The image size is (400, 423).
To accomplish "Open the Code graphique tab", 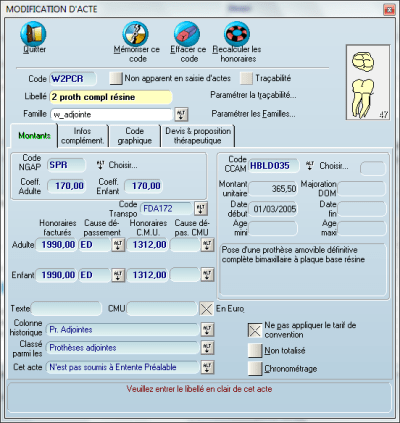I will coord(135,136).
